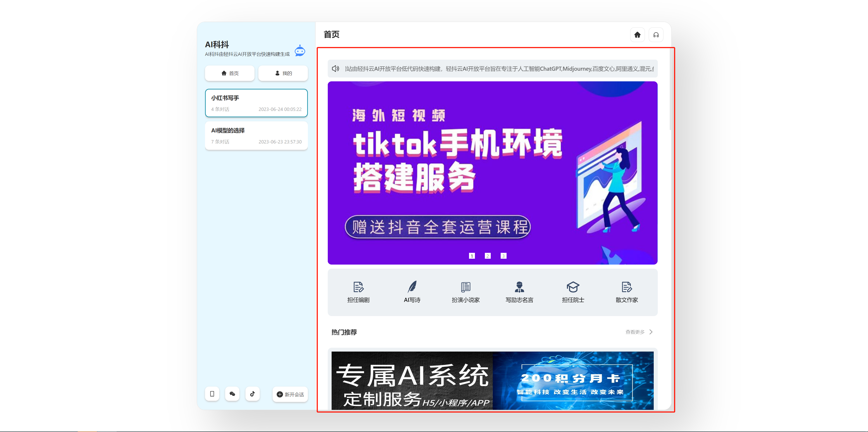Viewport: 868px width, 432px height.
Task: Click the 首页 page heading
Action: 332,34
